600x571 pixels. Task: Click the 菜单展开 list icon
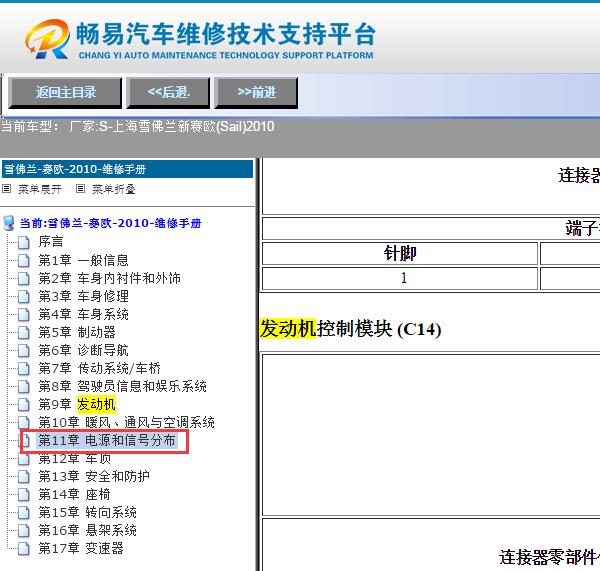(x=7, y=189)
